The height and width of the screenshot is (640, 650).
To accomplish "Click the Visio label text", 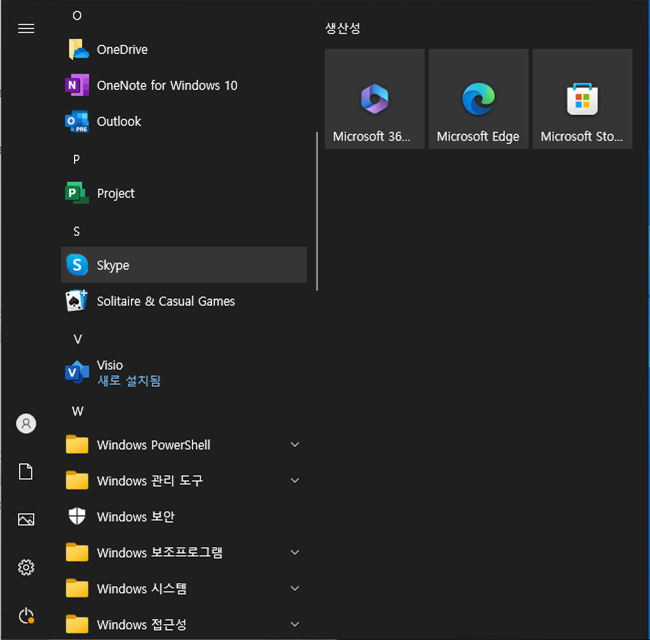I will click(x=110, y=365).
